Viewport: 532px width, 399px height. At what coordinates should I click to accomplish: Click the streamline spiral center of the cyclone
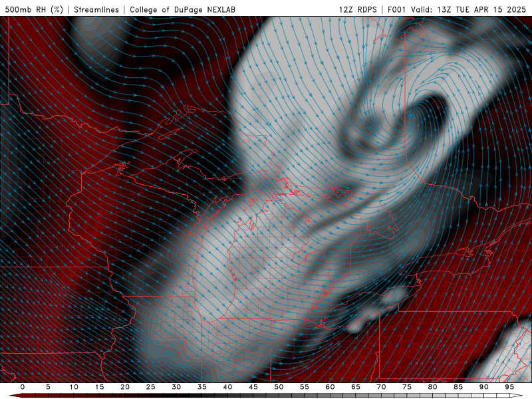(410, 115)
